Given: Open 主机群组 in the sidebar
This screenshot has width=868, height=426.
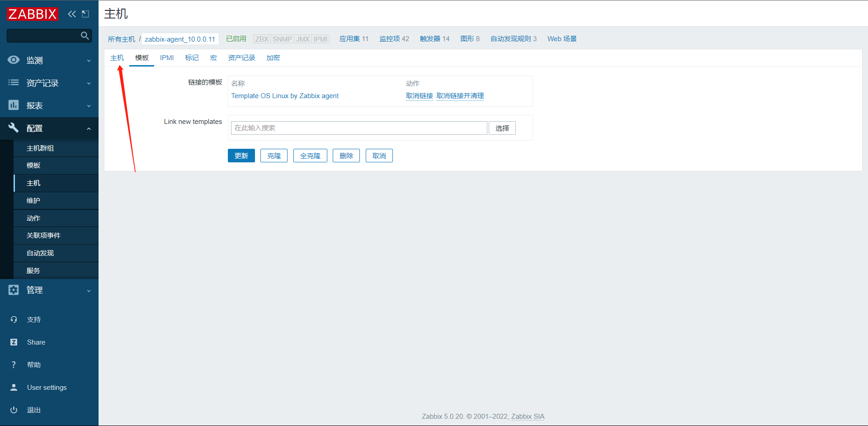Looking at the screenshot, I should 56,148.
